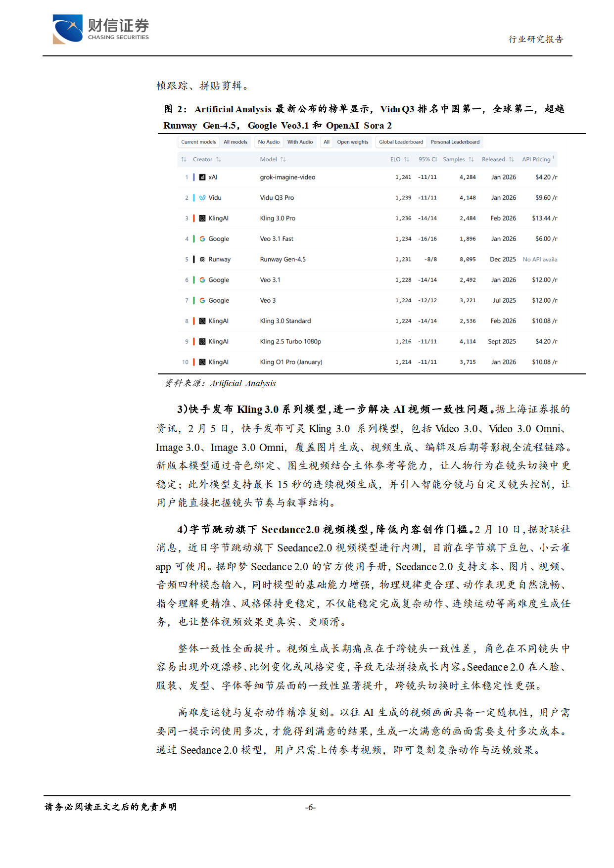Click the figure title '图 2: Artificial Analysis'

pyautogui.click(x=218, y=109)
